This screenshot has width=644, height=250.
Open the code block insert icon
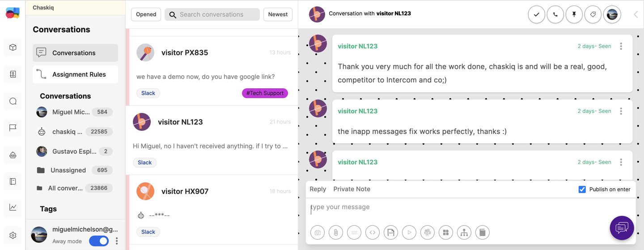[x=373, y=233]
